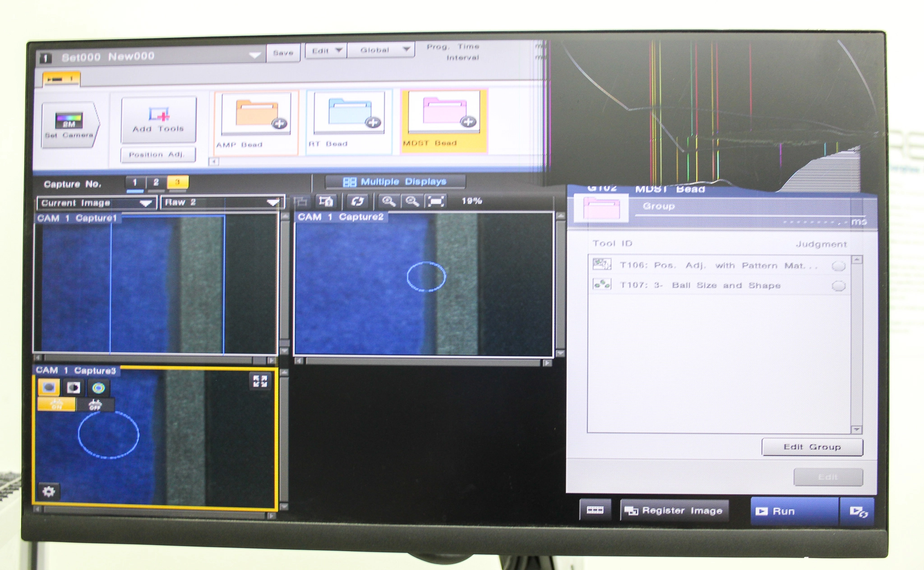This screenshot has width=924, height=570.
Task: Click Capture2 horizontal scrollbar left arrow
Action: point(299,361)
